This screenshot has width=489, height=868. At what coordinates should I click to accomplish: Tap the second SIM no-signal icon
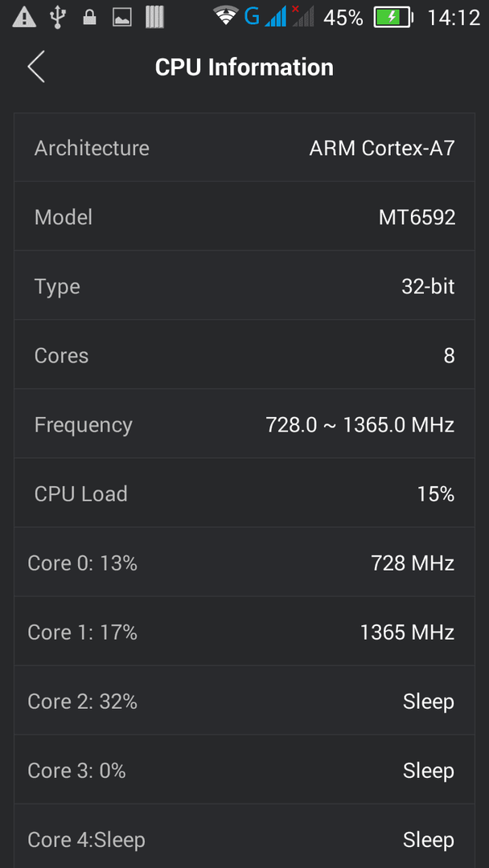[x=303, y=16]
